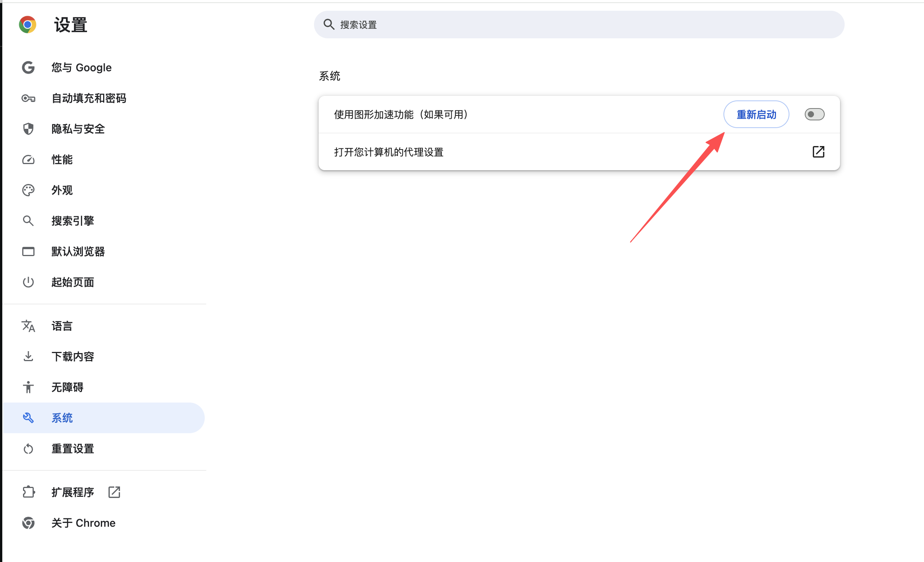Open the 搜索引擎 settings section
924x562 pixels.
pyautogui.click(x=73, y=221)
